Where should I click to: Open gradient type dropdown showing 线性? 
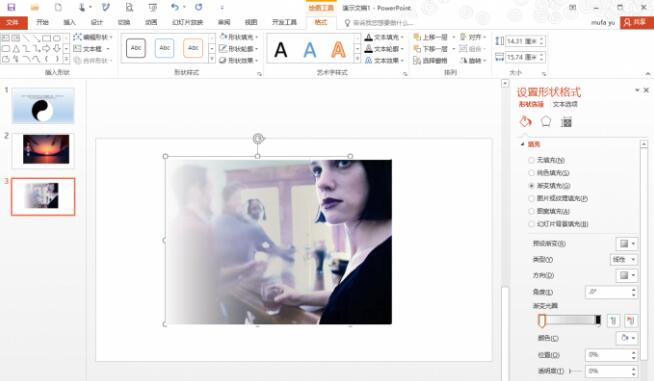(x=624, y=260)
